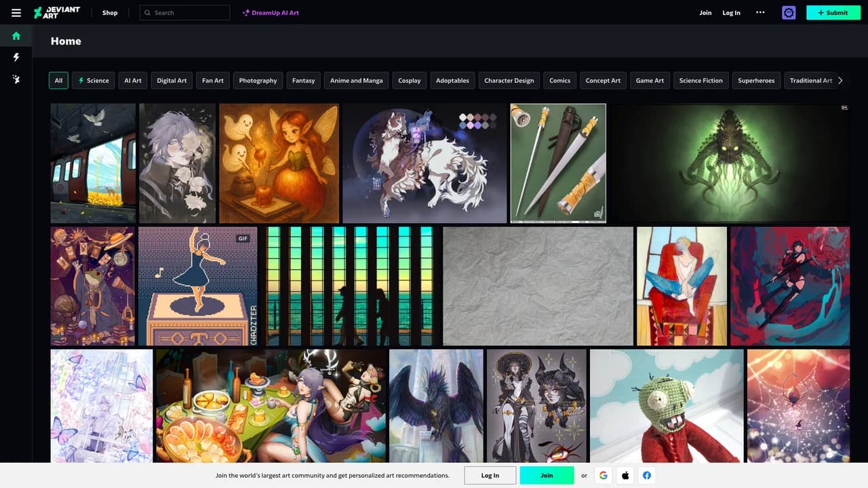
Task: Filter by Science category
Action: pos(94,81)
